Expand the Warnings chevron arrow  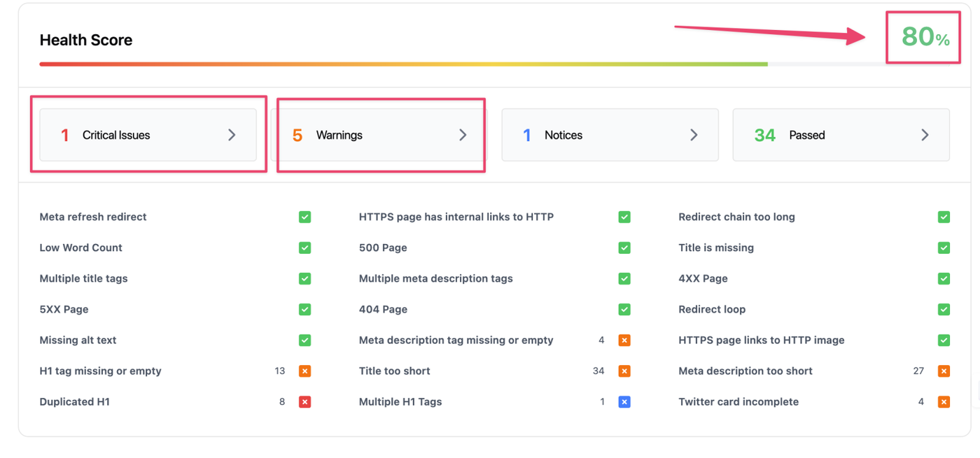click(x=463, y=135)
